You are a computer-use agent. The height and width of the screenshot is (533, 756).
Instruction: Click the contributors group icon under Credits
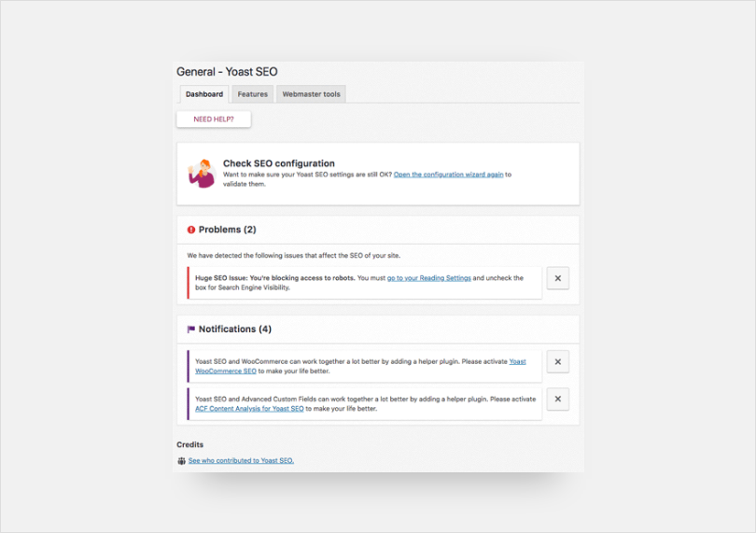[x=181, y=460]
